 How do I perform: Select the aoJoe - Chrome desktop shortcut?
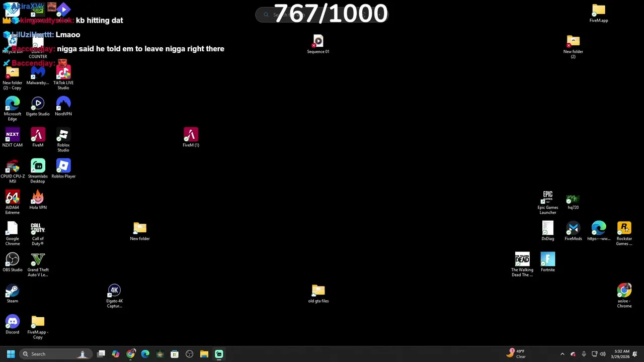tap(624, 296)
